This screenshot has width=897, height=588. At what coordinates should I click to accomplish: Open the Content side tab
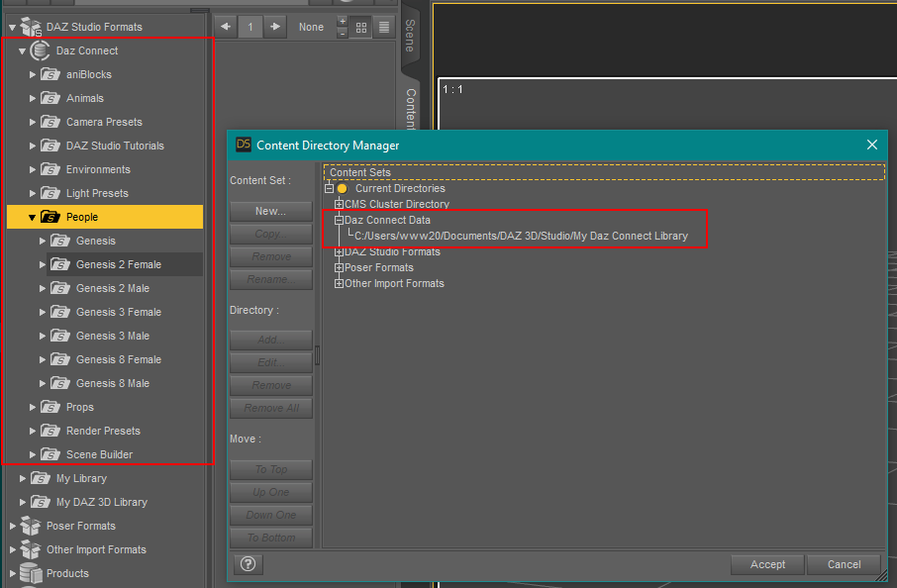[410, 108]
